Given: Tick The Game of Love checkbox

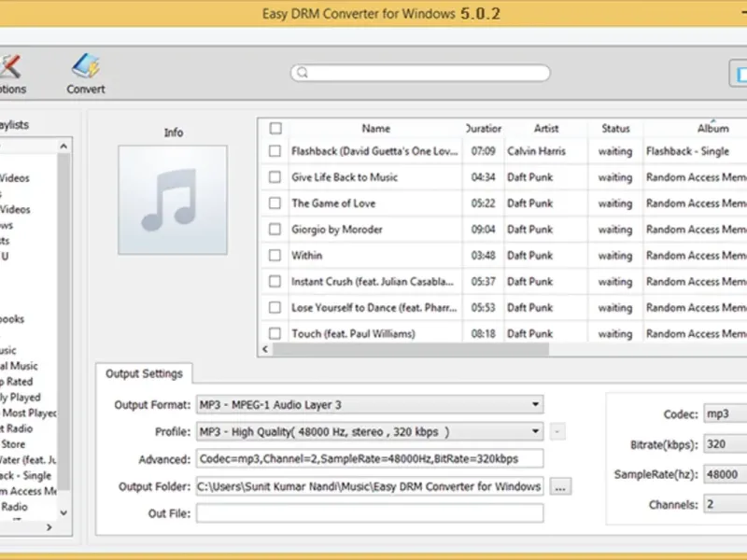Looking at the screenshot, I should [275, 203].
